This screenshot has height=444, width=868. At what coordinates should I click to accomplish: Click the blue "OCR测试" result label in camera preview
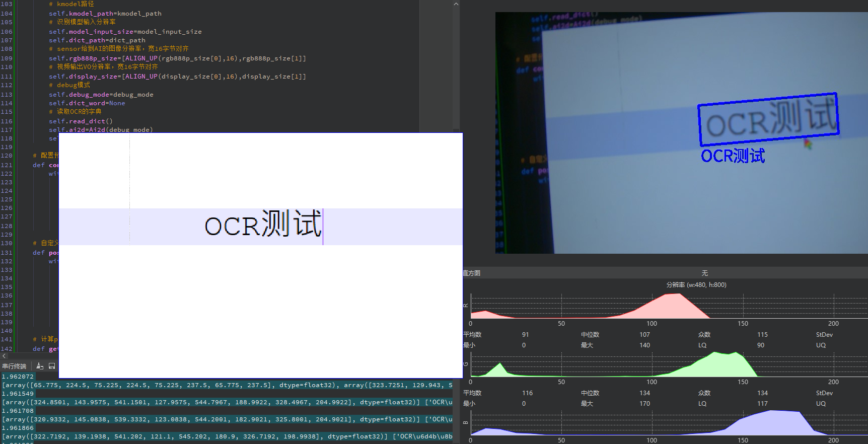pos(733,156)
